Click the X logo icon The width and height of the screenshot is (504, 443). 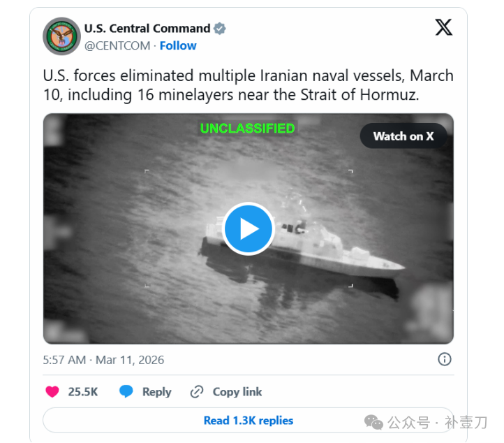pos(443,27)
